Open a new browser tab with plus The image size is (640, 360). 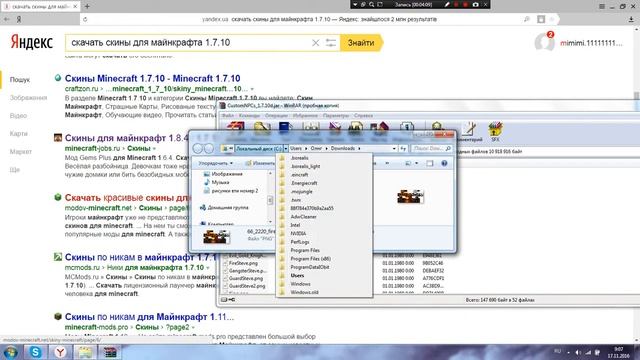pyautogui.click(x=87, y=6)
